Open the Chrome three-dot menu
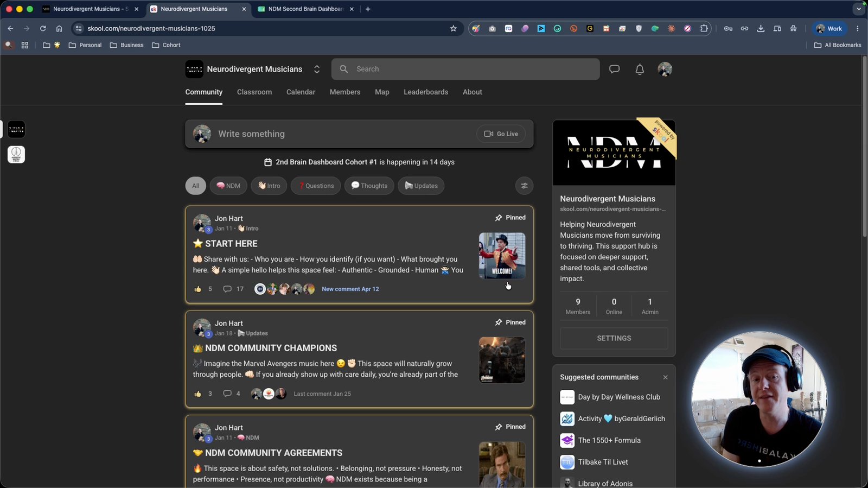Viewport: 868px width, 488px height. point(857,29)
